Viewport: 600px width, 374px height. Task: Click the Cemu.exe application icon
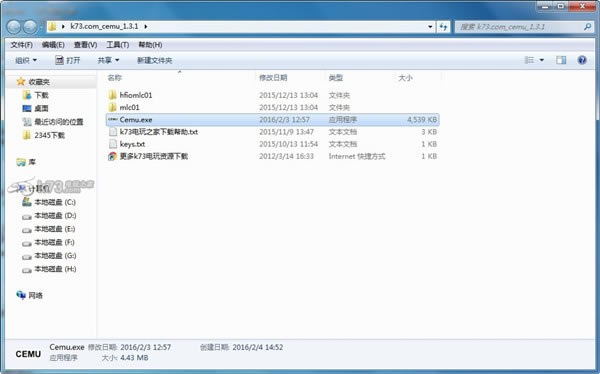coord(112,119)
